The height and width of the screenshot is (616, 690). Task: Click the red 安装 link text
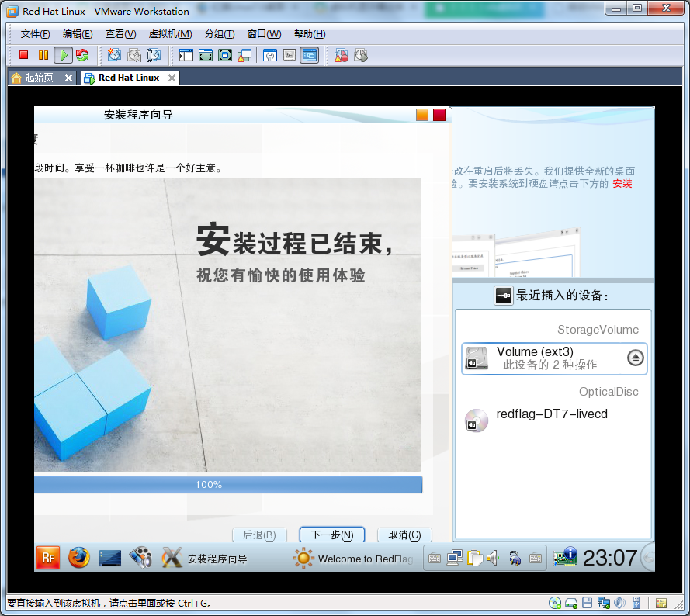point(622,183)
